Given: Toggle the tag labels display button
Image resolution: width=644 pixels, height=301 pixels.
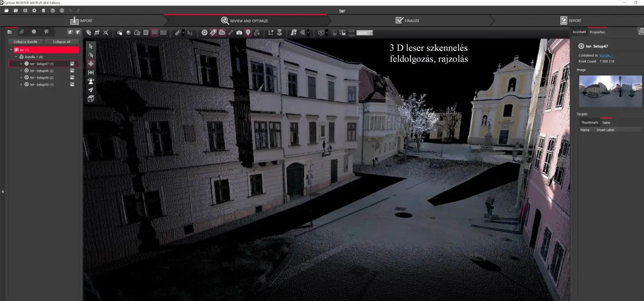Looking at the screenshot, I should 213,33.
